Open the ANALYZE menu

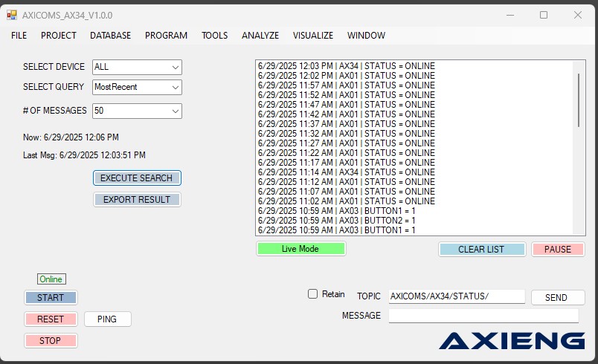[260, 36]
